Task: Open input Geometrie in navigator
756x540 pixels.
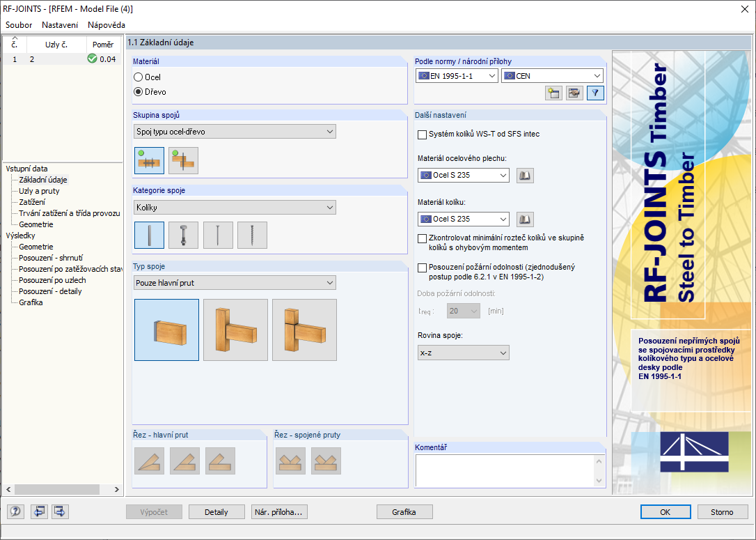Action: click(x=36, y=224)
